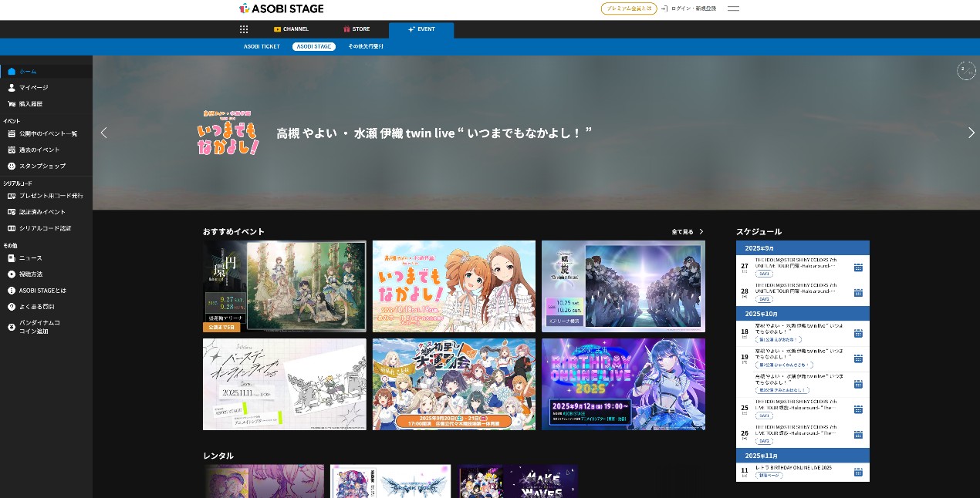The height and width of the screenshot is (498, 980).
Task: Switch to the STORE tab
Action: (357, 29)
